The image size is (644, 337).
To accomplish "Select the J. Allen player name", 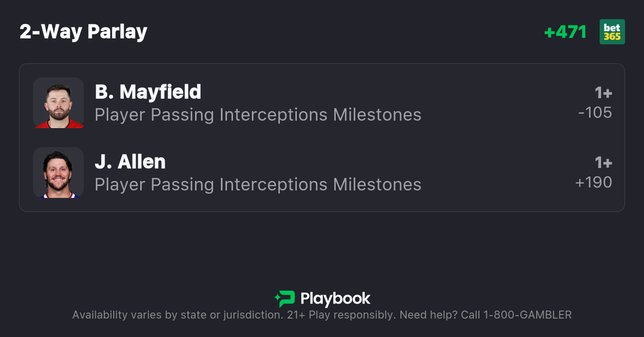I will point(130,162).
